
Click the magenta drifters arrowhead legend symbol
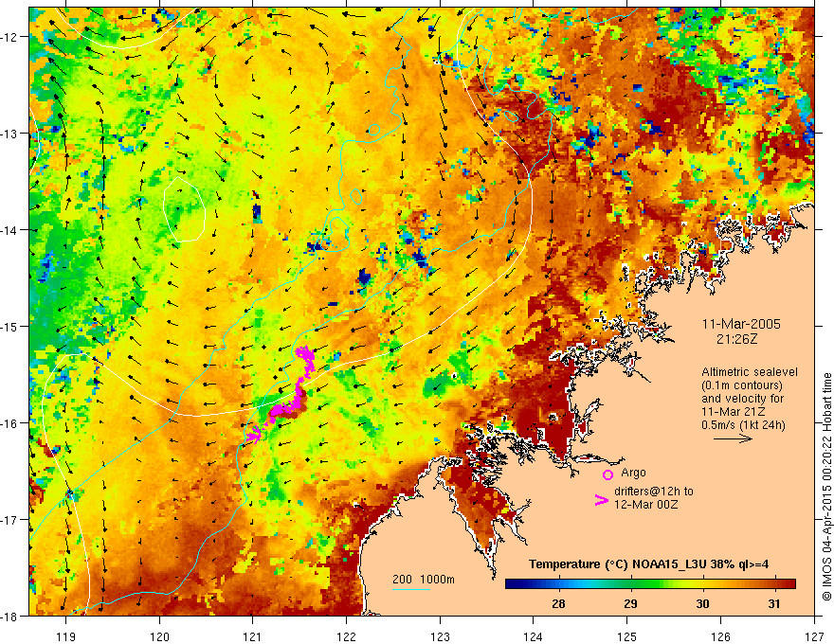click(x=601, y=500)
